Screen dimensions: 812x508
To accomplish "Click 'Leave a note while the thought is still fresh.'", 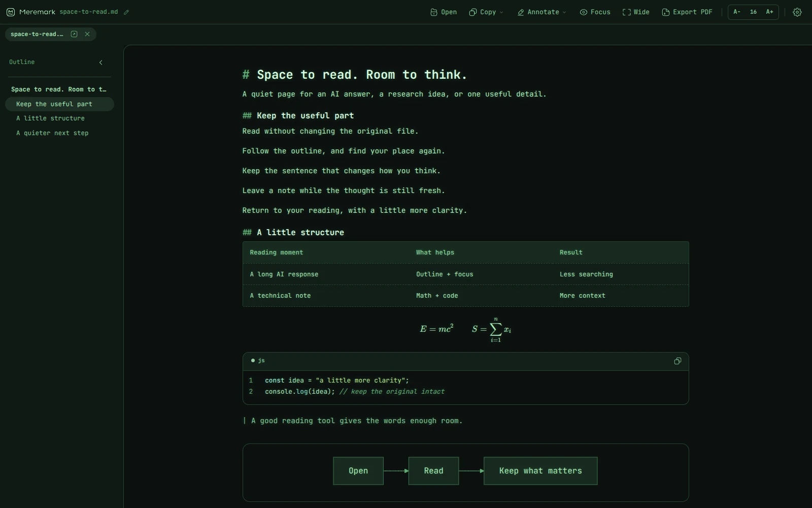I will (344, 191).
